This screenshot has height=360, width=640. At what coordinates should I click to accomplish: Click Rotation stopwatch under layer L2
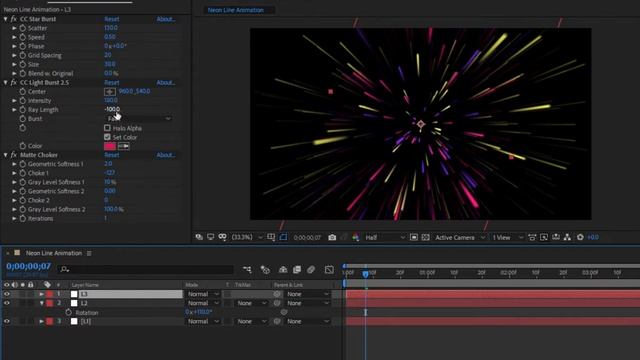pyautogui.click(x=68, y=312)
